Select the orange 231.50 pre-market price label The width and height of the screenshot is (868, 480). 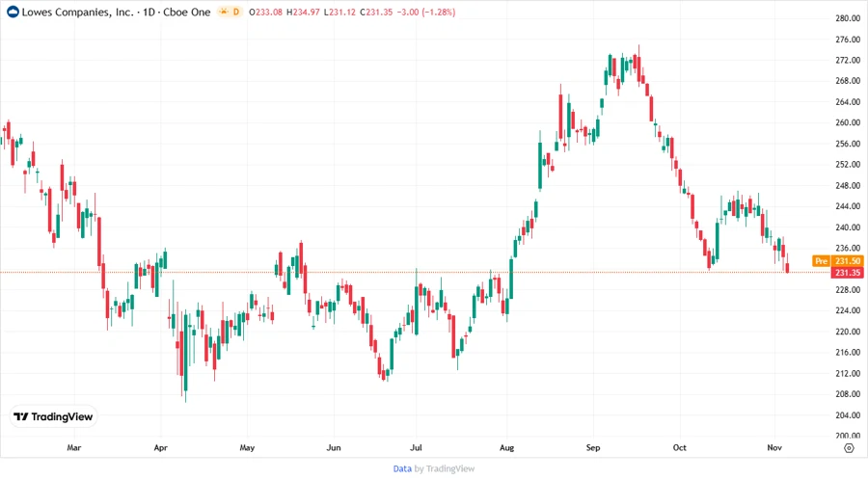click(x=847, y=260)
